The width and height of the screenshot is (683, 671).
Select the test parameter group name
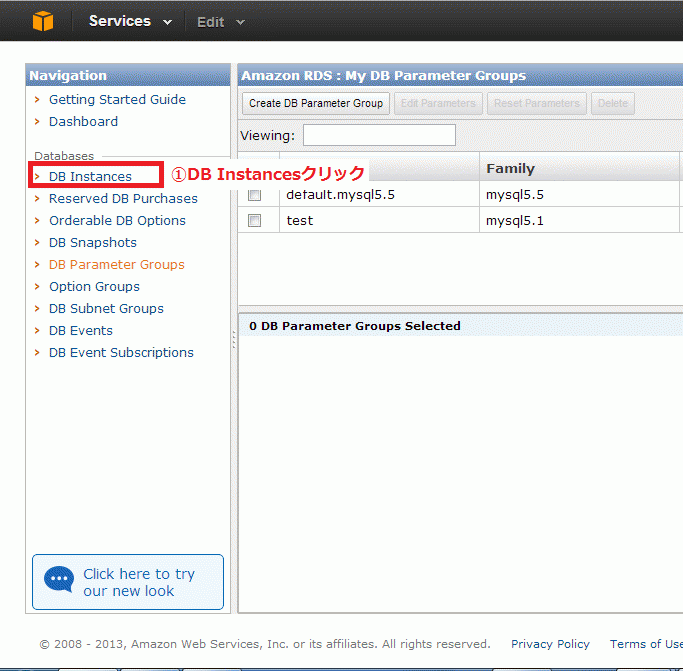pos(300,220)
